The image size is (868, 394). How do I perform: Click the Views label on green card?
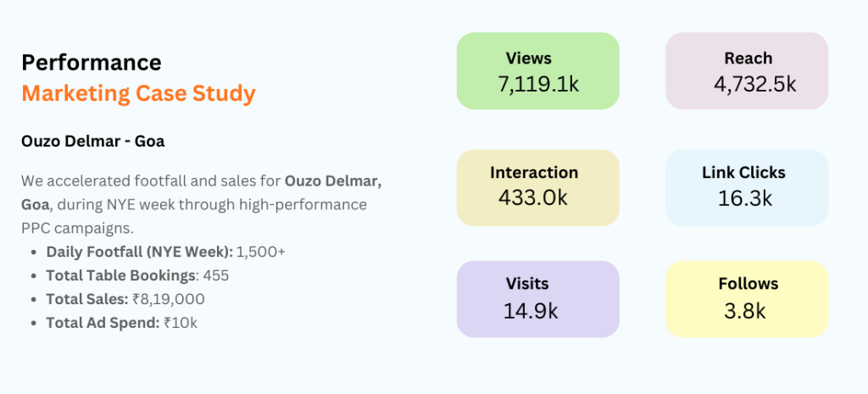point(529,58)
